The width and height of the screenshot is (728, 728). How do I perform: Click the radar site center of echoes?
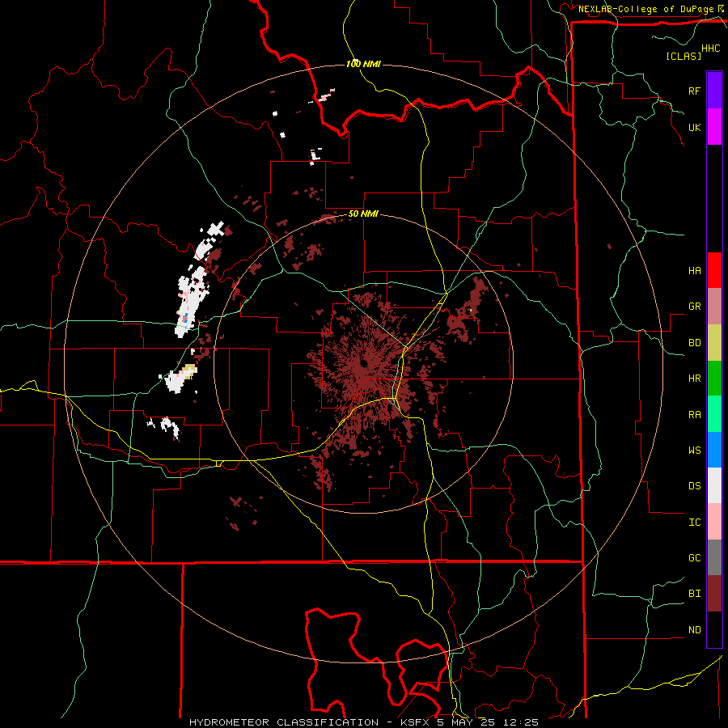tap(363, 363)
